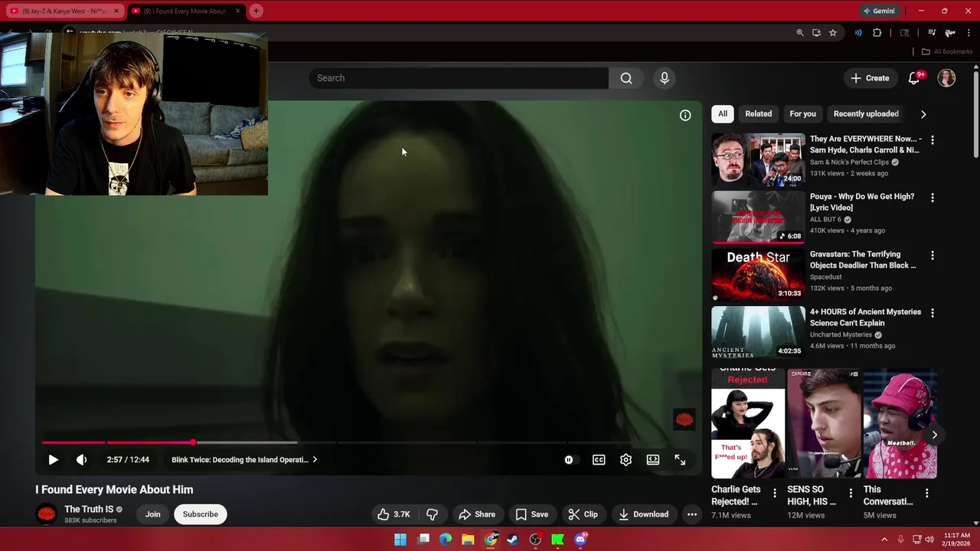This screenshot has width=980, height=551.
Task: Open the account avatar menu
Action: (x=946, y=78)
